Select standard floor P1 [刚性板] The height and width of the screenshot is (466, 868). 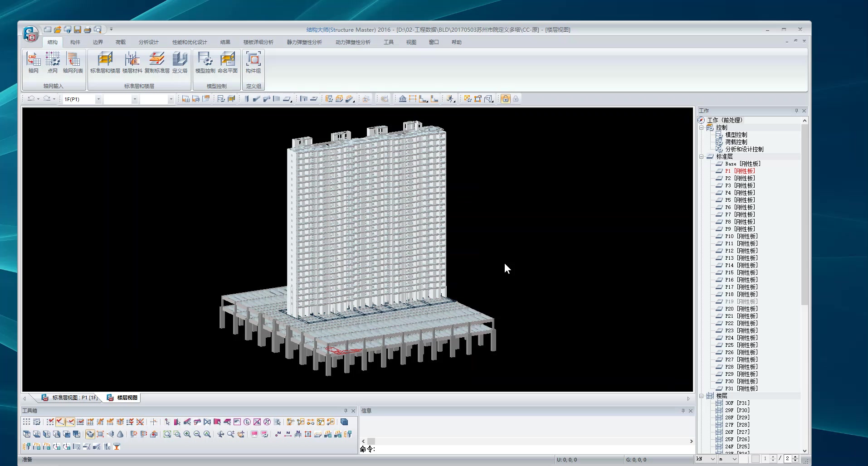click(740, 171)
